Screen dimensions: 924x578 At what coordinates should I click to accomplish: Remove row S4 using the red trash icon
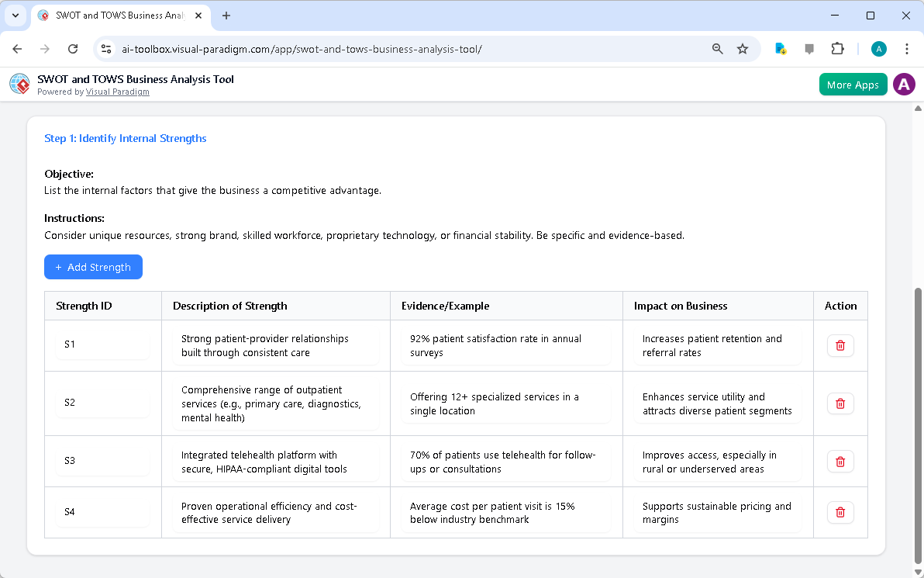(840, 511)
